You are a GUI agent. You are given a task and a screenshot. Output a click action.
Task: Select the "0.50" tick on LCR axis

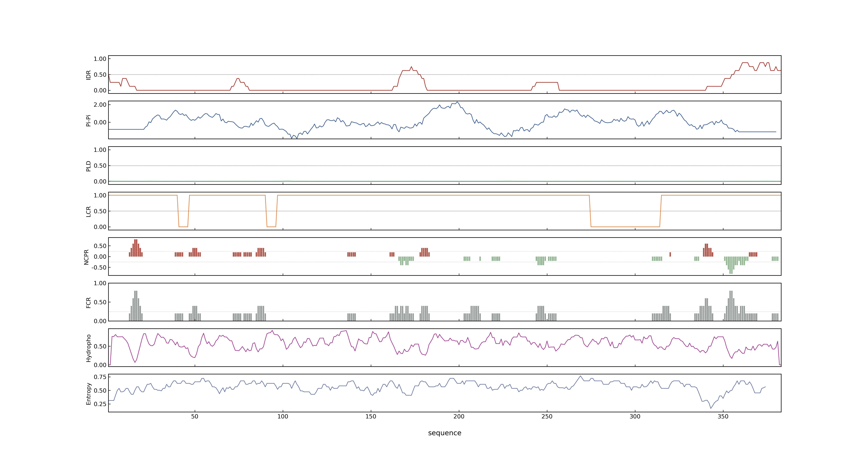tap(100, 211)
